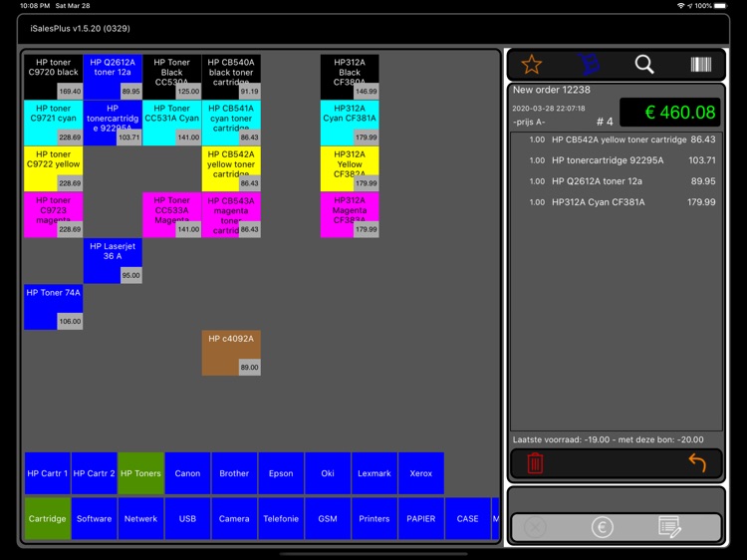Select order line HP CB542A yellow toner cartridge
Screen dimensions: 747x560
(x=616, y=140)
